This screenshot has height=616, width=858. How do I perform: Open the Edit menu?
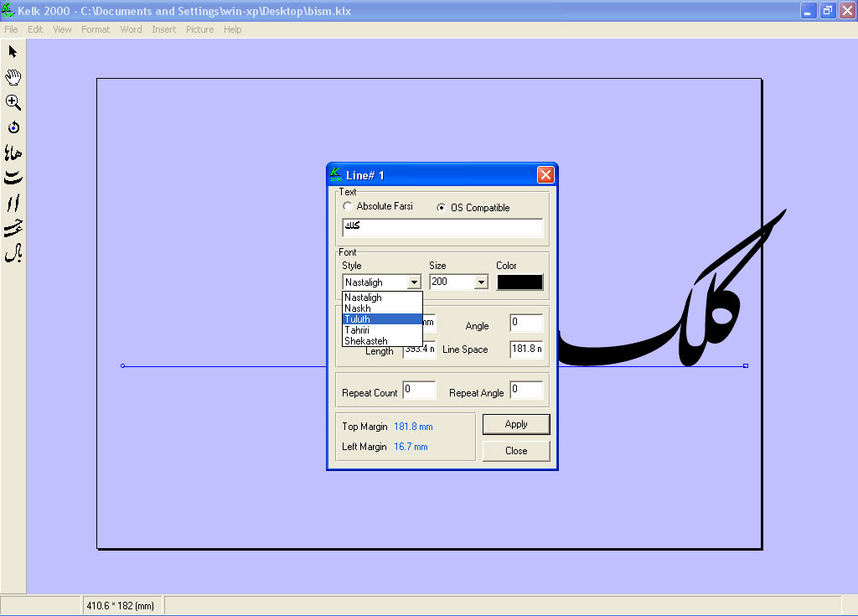pyautogui.click(x=35, y=29)
